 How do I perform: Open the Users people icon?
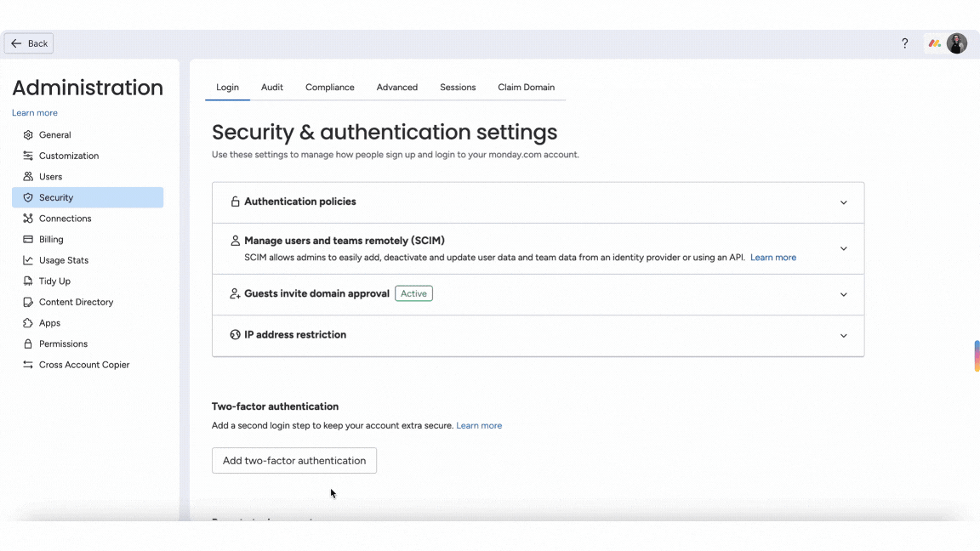(28, 177)
